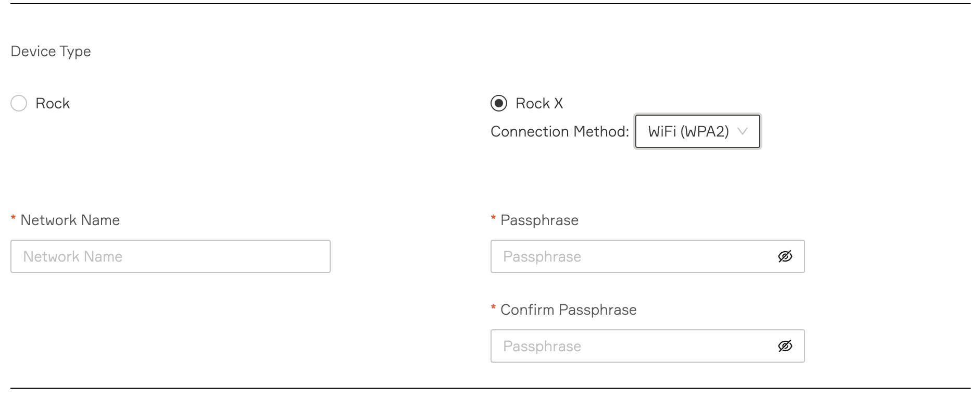
Task: Click the Passphrase field label
Action: (539, 220)
